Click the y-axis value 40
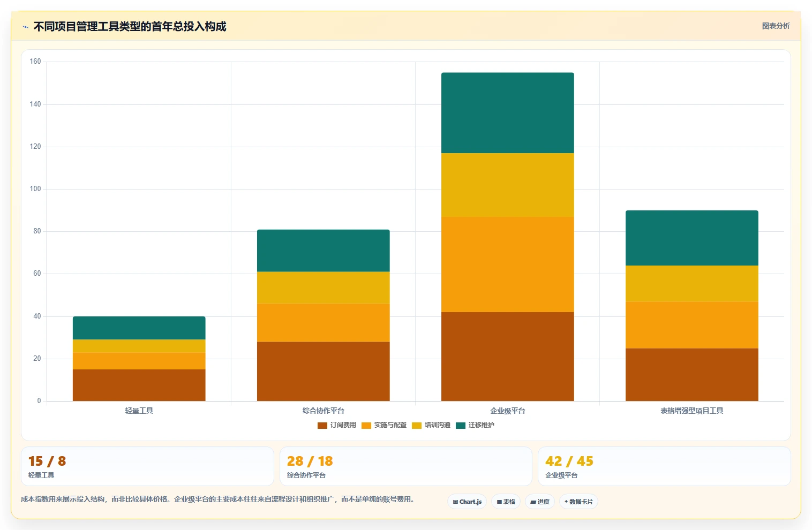Screen dimensions: 812x530 (x=37, y=316)
